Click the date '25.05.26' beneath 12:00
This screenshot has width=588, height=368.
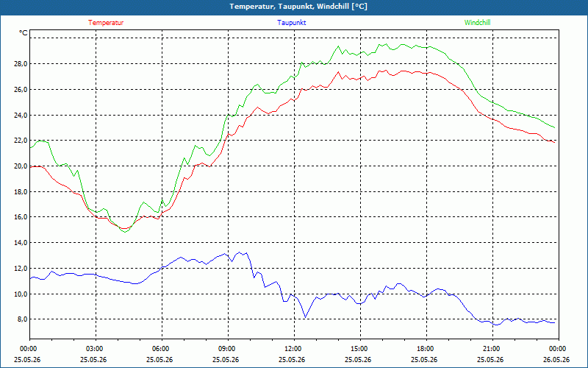point(292,360)
